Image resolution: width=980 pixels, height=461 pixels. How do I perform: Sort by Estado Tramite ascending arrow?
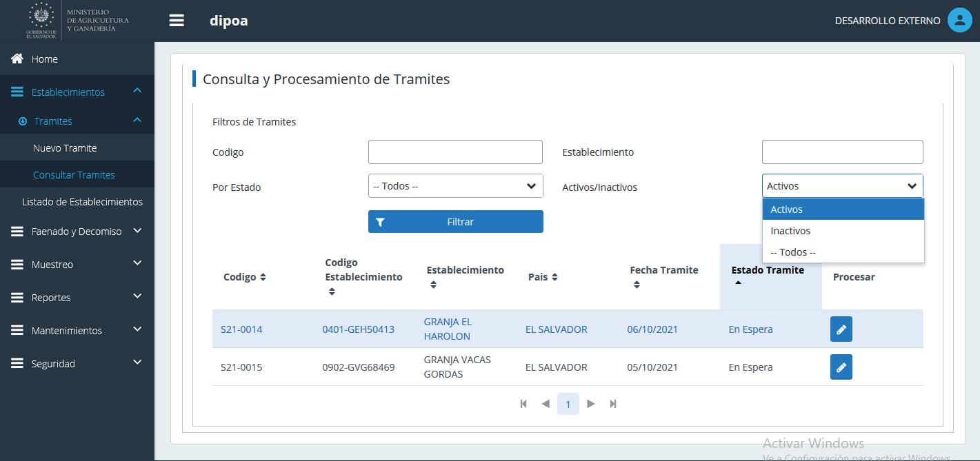tap(738, 283)
